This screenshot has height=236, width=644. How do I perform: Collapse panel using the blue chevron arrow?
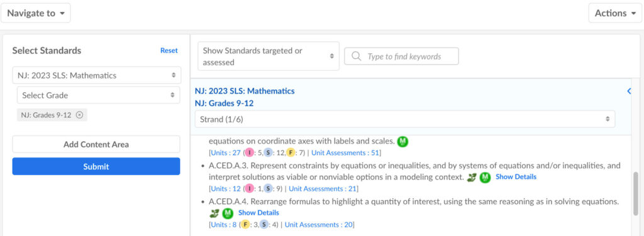(x=629, y=92)
